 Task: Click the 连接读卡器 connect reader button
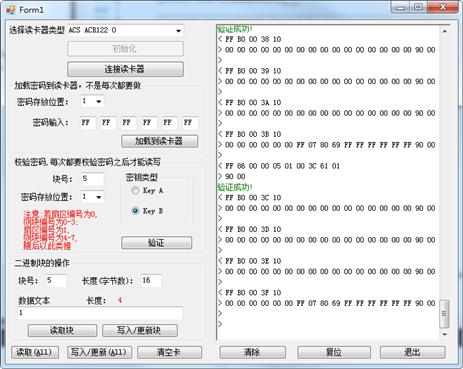point(125,69)
